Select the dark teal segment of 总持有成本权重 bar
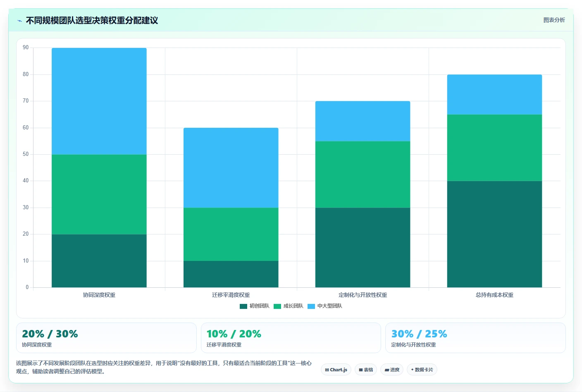 495,234
